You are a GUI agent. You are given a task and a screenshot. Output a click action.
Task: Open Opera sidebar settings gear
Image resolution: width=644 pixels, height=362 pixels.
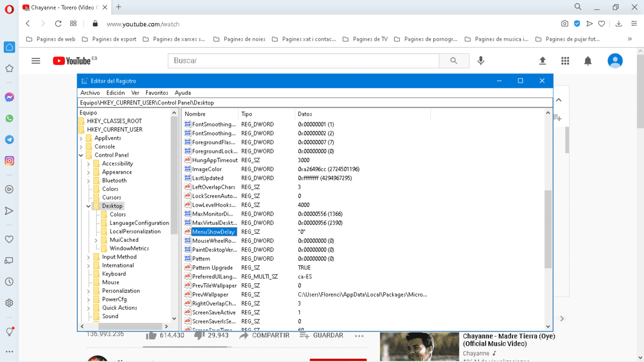tap(9, 303)
